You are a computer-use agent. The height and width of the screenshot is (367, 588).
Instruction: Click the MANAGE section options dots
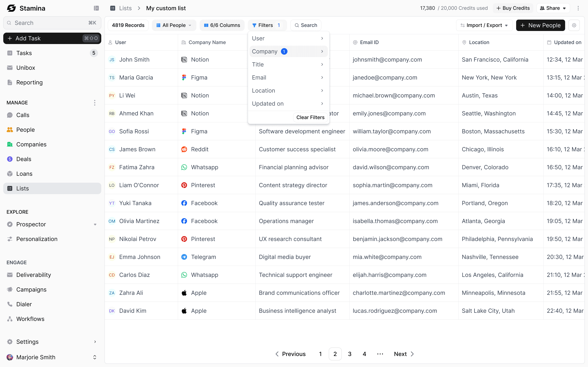95,103
